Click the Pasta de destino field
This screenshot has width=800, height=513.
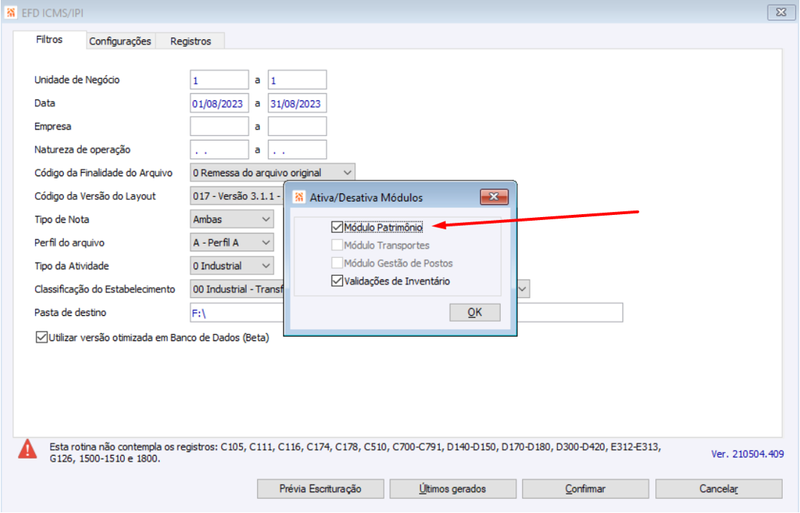click(x=406, y=312)
